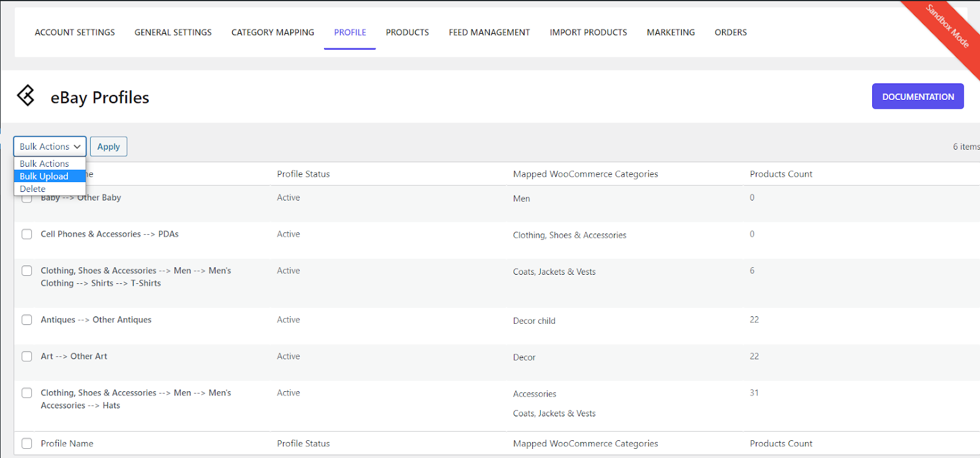This screenshot has height=458, width=980.
Task: Click the Apply button
Action: click(x=108, y=147)
